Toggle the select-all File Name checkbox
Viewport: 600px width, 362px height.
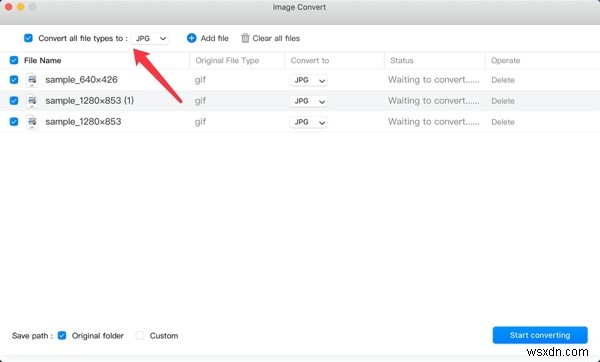[14, 60]
